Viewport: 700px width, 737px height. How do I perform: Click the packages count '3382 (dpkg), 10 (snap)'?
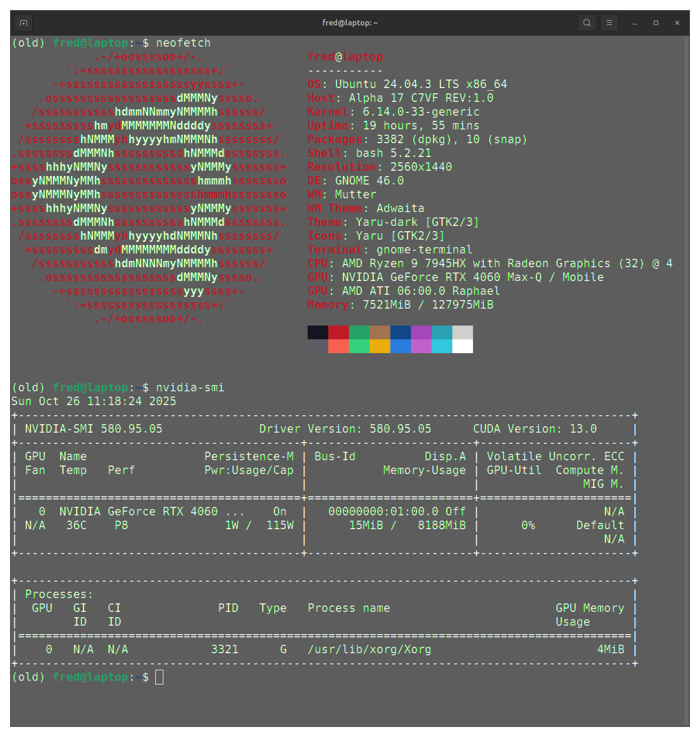tap(452, 139)
